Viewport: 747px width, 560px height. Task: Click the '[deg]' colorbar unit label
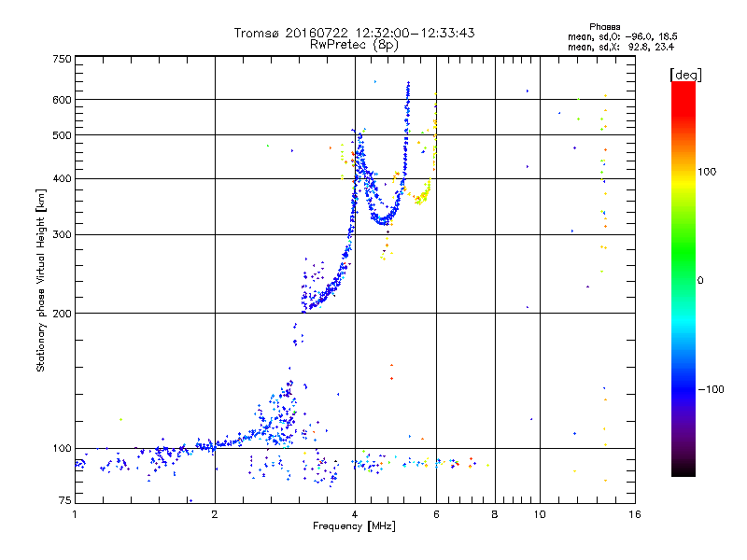click(x=685, y=75)
